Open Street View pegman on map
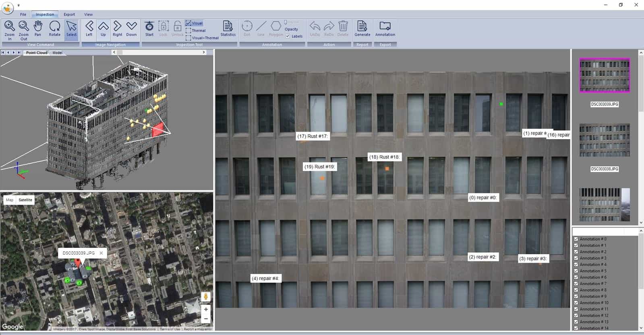This screenshot has height=335, width=644. click(x=206, y=297)
